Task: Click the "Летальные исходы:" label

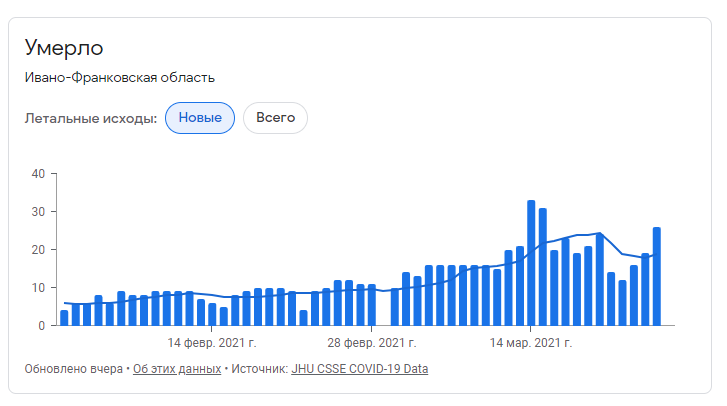Action: pyautogui.click(x=91, y=119)
